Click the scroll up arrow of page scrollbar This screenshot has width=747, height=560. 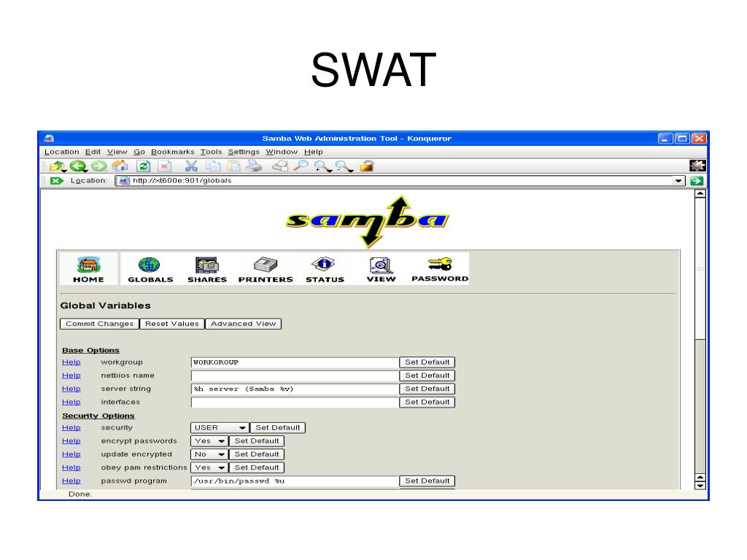[700, 194]
